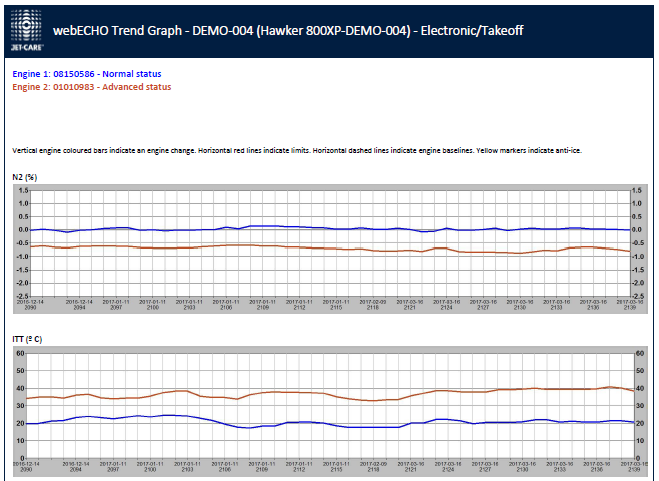Click the JET-CARE logo in header

pos(26,30)
